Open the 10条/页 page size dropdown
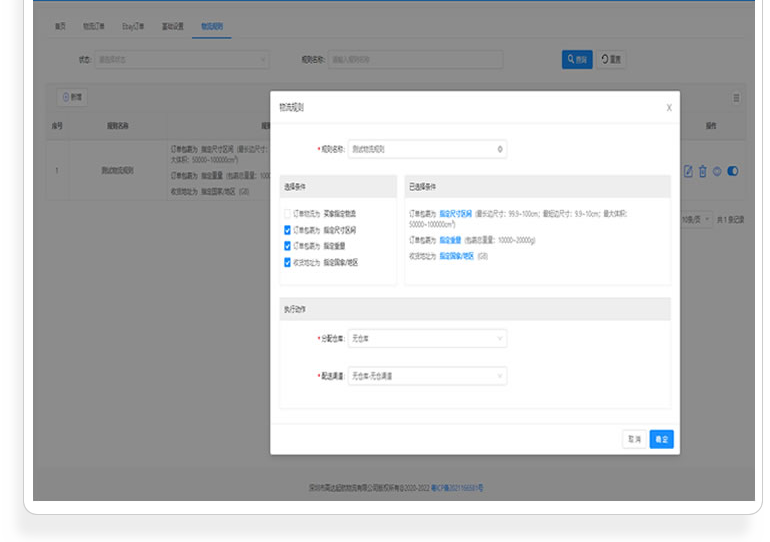770x542 pixels. 696,219
